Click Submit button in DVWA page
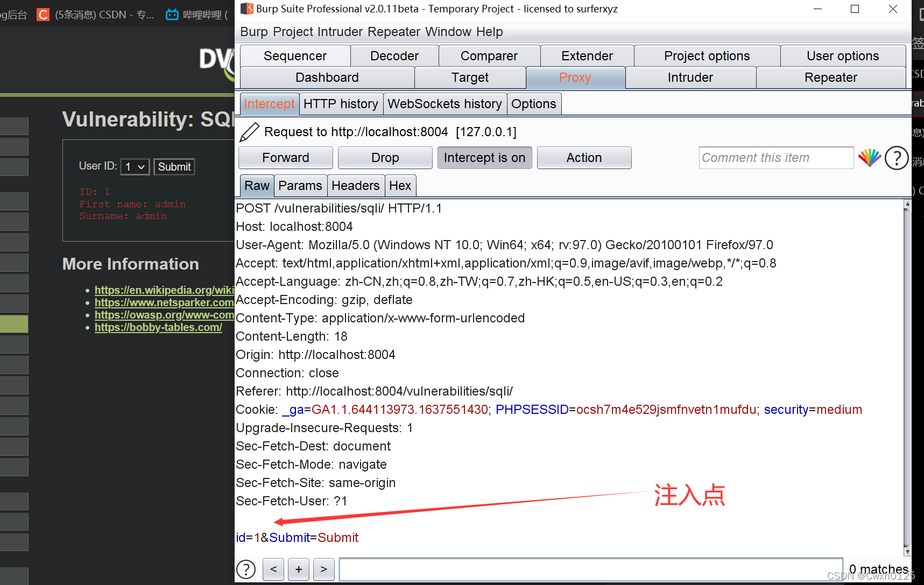 [174, 167]
